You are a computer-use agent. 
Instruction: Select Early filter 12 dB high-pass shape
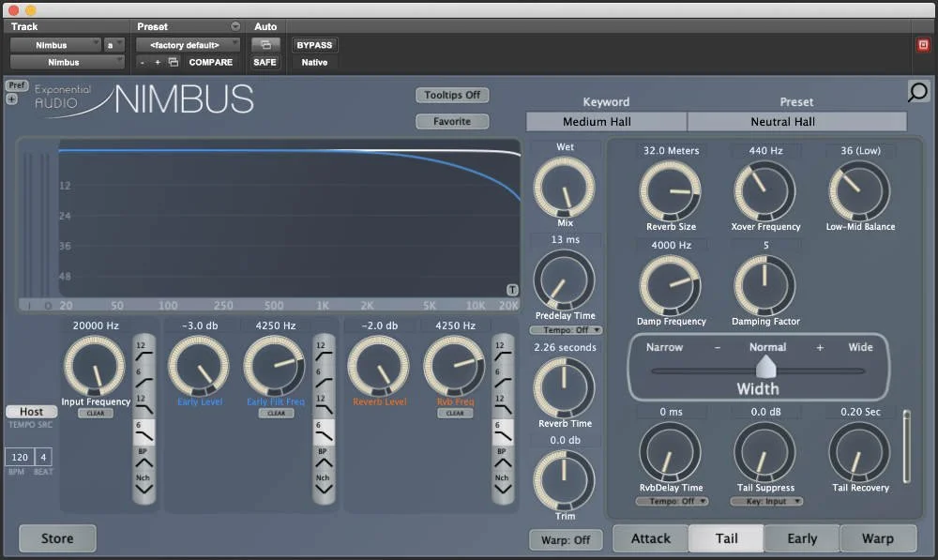coord(324,351)
